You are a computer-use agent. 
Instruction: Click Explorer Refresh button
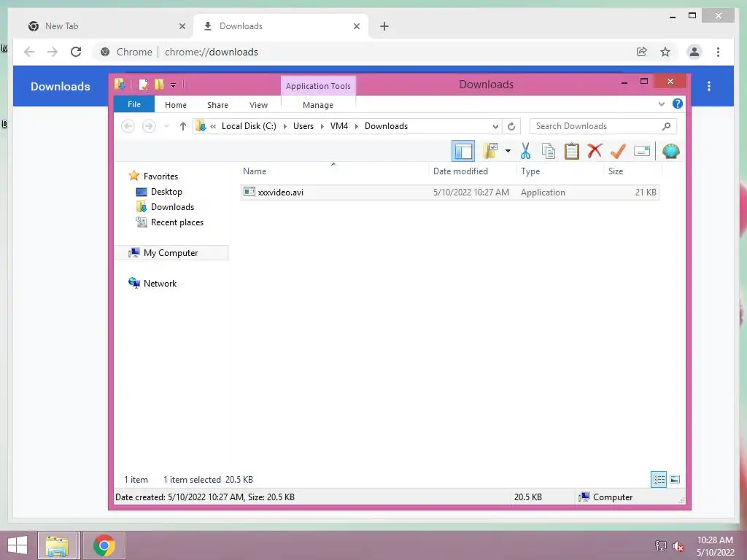tap(511, 126)
